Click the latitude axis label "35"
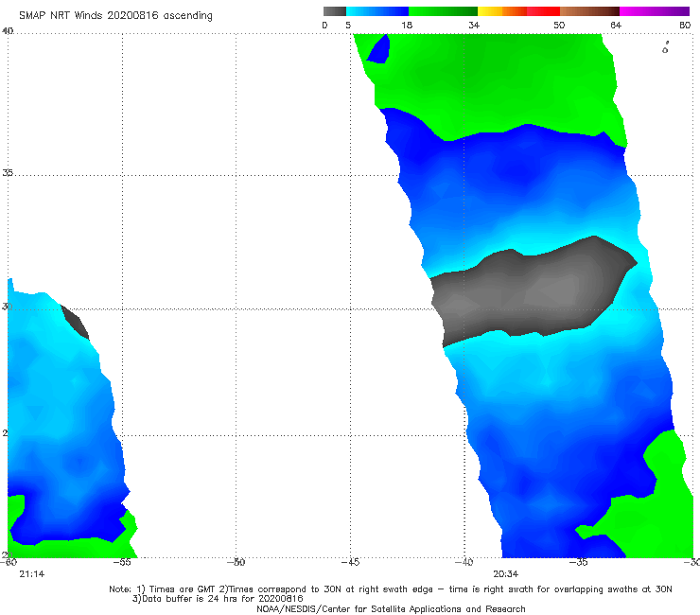The height and width of the screenshot is (615, 700). tap(8, 173)
